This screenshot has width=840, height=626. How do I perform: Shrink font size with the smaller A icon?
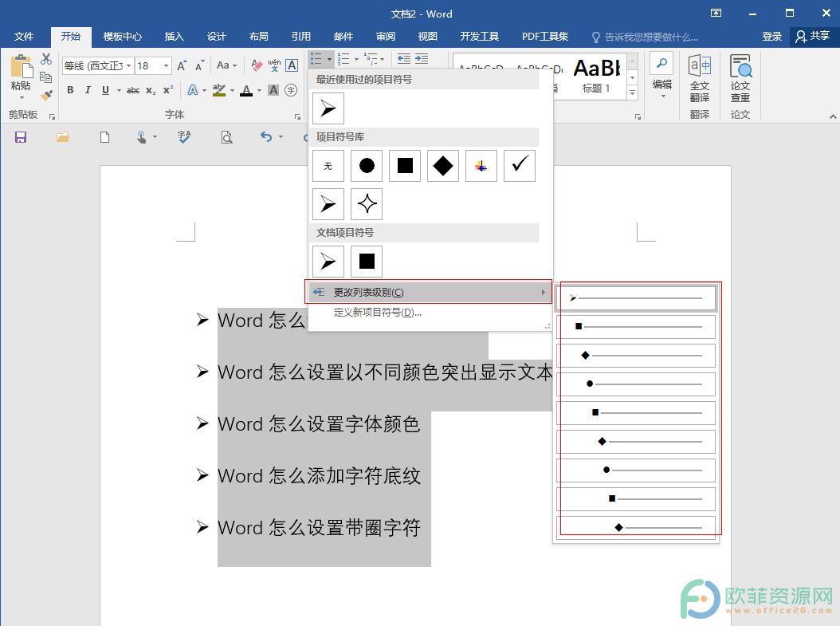coord(199,65)
